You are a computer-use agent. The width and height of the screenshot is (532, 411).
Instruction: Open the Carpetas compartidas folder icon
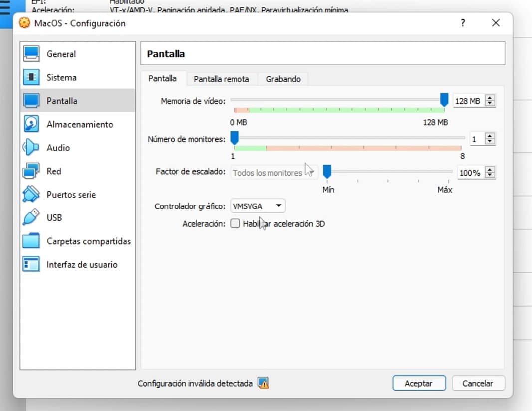[x=31, y=241]
